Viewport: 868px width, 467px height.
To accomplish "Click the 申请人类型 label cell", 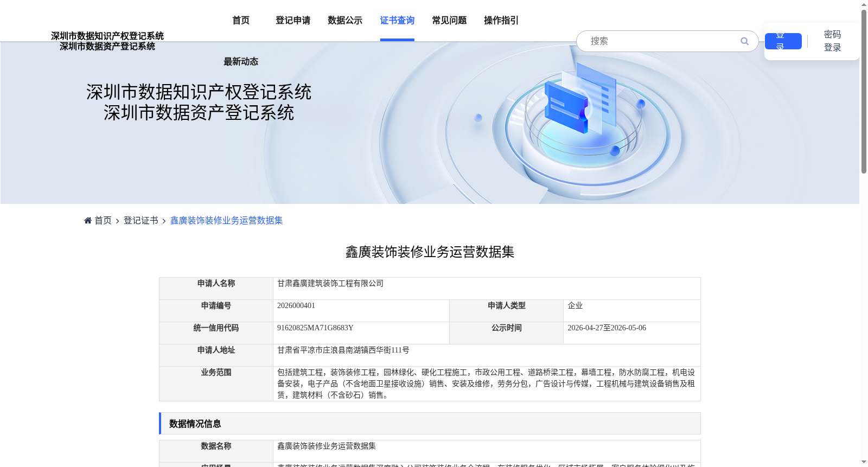I will [506, 311].
